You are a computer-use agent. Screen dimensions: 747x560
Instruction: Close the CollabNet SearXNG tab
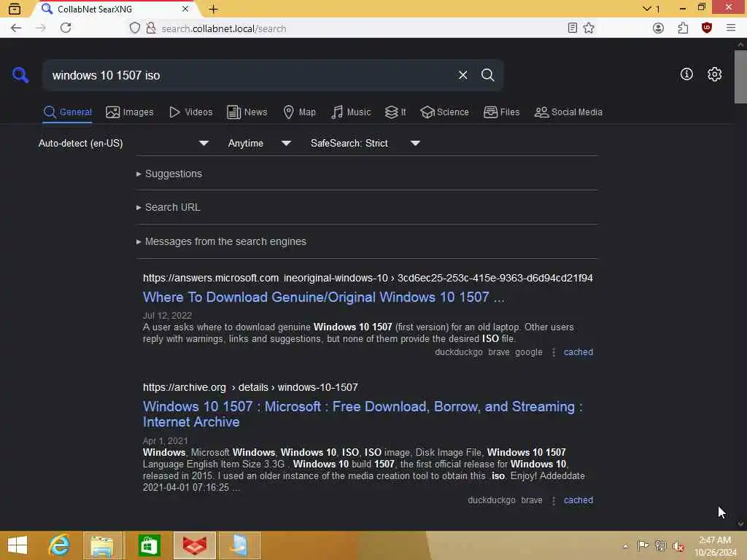[x=185, y=9]
